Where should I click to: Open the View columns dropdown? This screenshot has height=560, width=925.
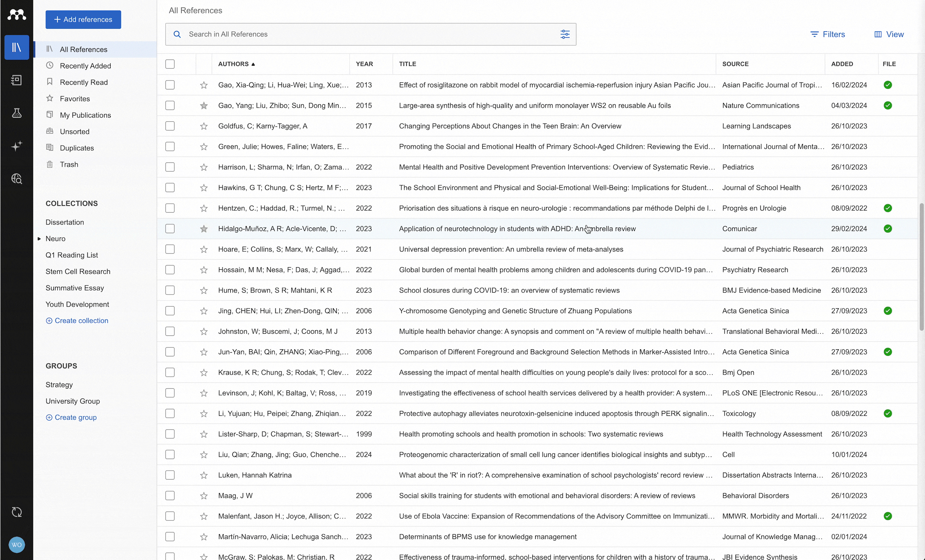(889, 34)
